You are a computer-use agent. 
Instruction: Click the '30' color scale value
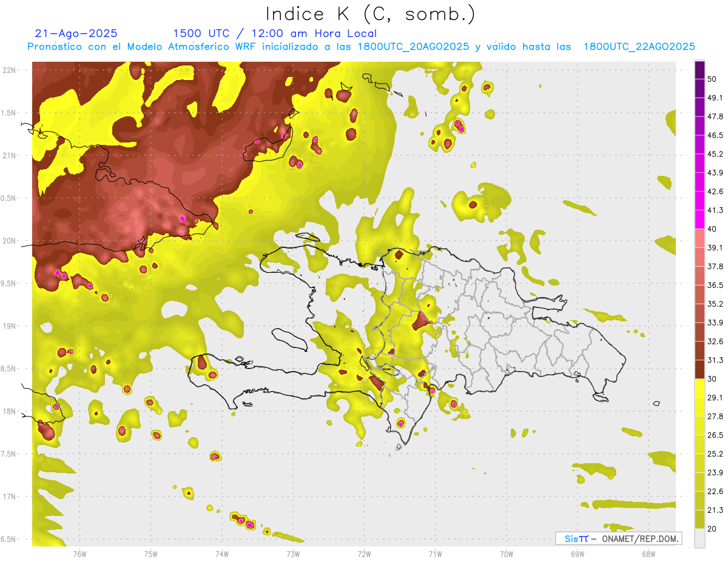tap(712, 379)
